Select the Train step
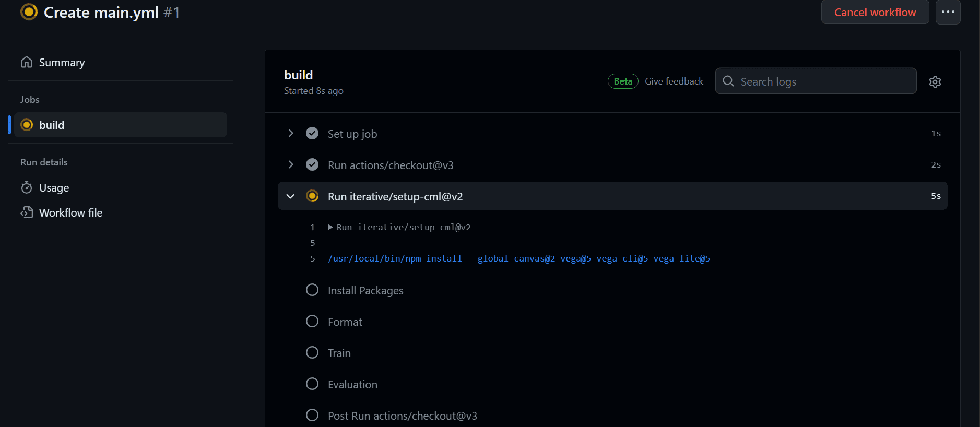 pos(339,353)
